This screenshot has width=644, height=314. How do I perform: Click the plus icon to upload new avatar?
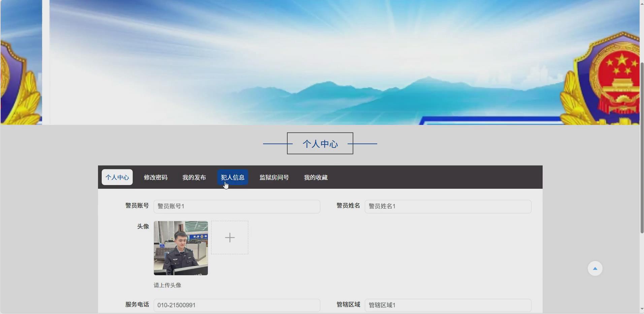click(230, 237)
